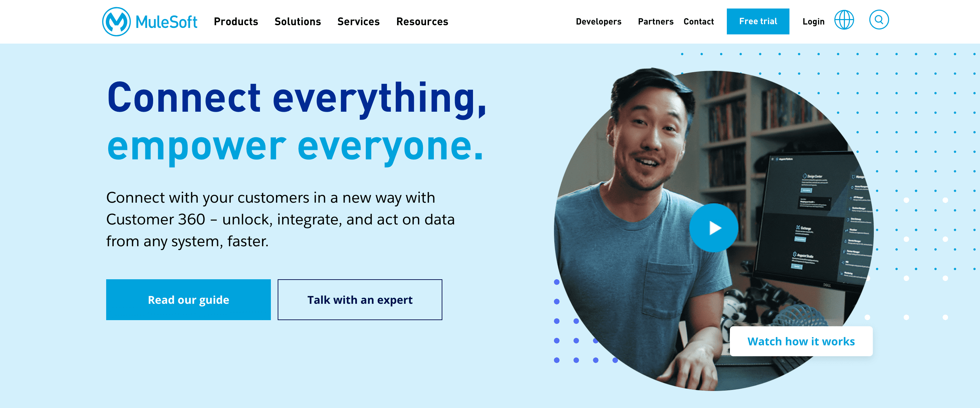The width and height of the screenshot is (980, 408).
Task: Click the Customer 360 description paragraph
Action: [280, 220]
